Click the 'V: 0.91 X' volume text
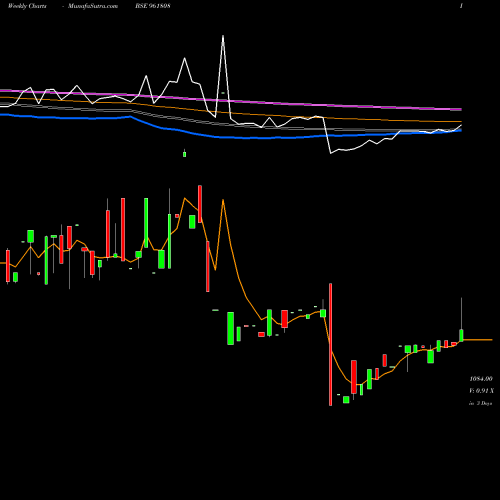This screenshot has width=500, height=500. 482,391
